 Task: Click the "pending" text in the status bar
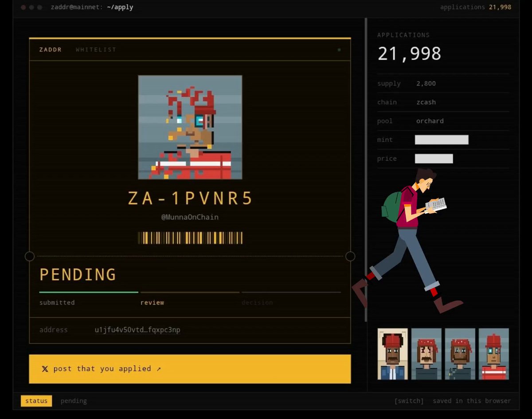74,401
